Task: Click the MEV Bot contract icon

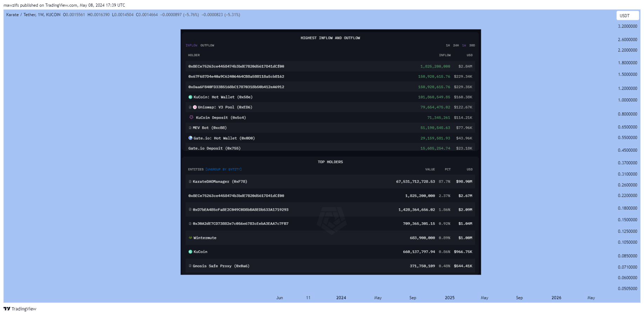Action: tap(190, 128)
